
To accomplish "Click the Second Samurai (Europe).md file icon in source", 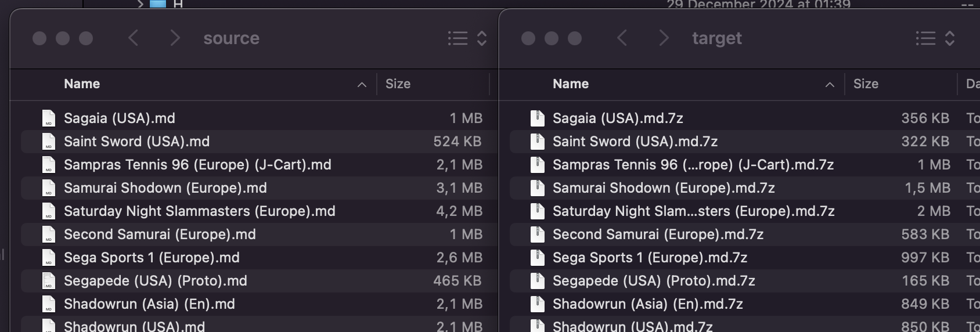I will click(49, 234).
